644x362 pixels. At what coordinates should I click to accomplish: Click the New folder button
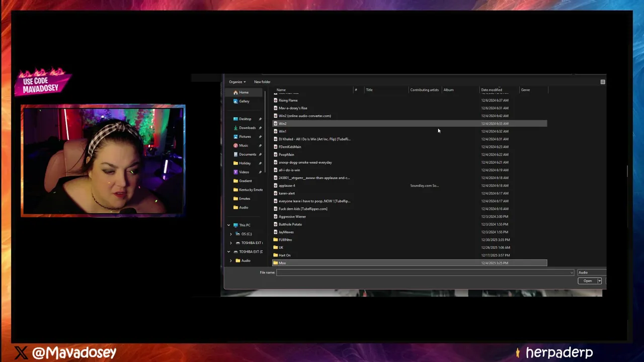pos(262,82)
